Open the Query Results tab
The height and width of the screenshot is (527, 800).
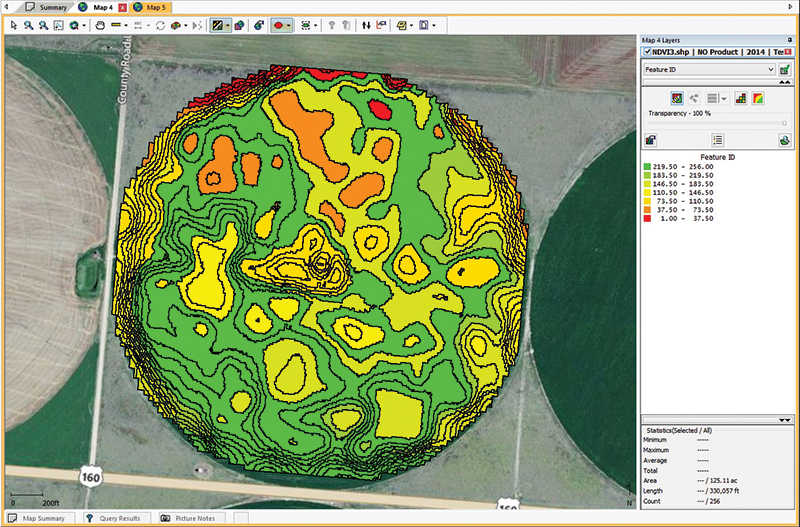pos(120,518)
